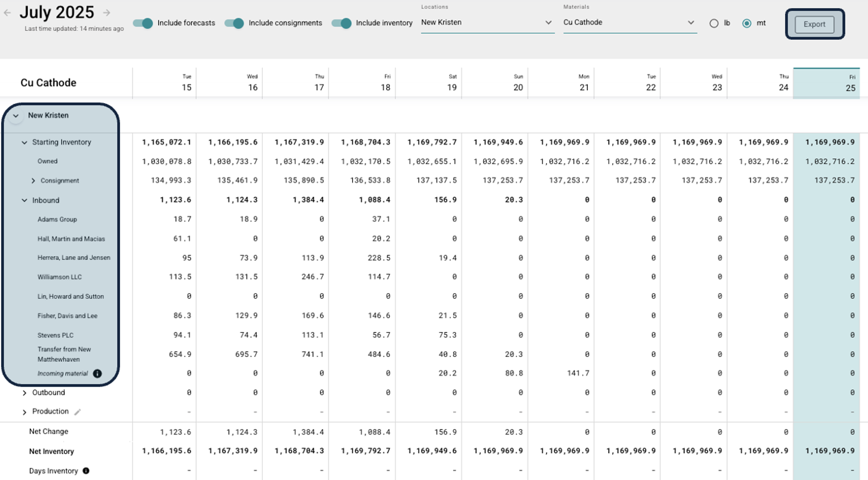Expand the Outbound section
Screen dimensions: 868x480
coord(24,393)
